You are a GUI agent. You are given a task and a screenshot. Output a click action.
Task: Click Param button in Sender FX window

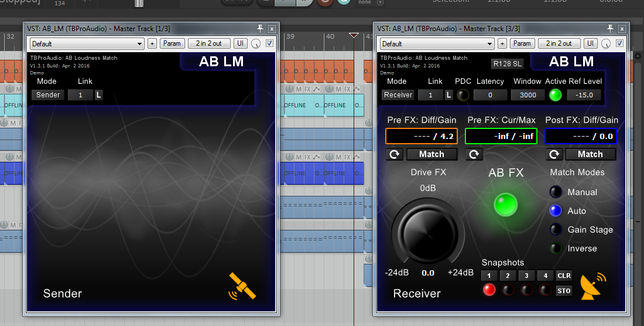point(172,43)
